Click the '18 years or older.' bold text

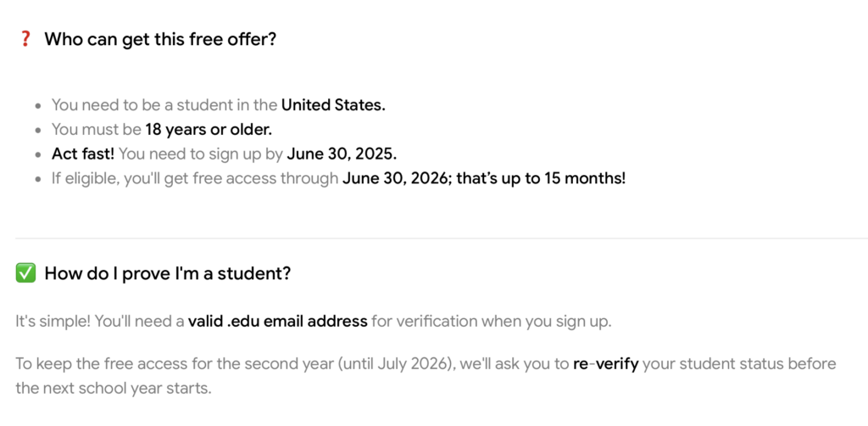point(209,130)
